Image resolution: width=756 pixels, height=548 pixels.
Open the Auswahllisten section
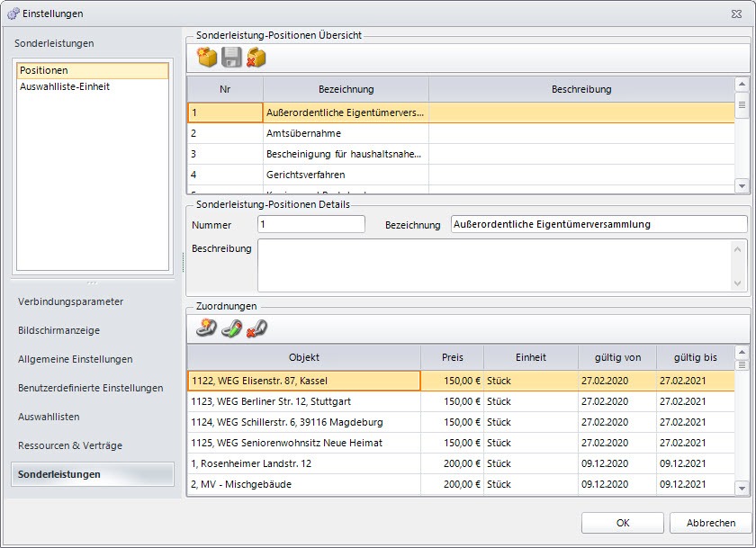point(49,417)
